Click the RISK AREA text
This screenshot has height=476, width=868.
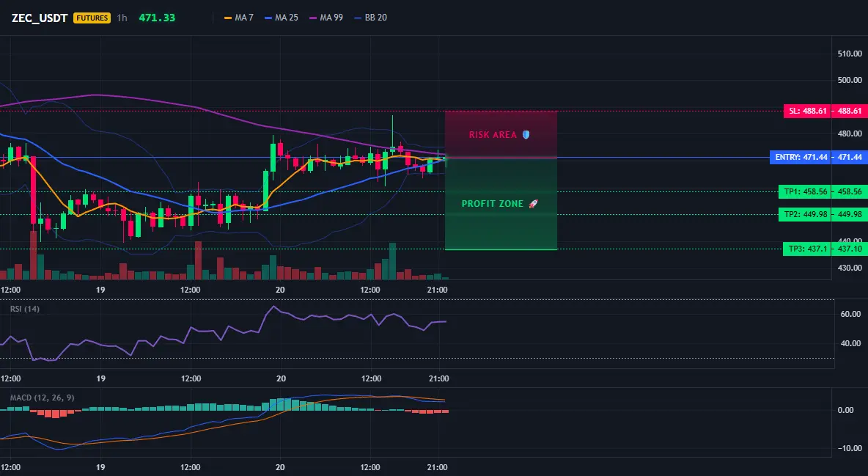(x=493, y=135)
